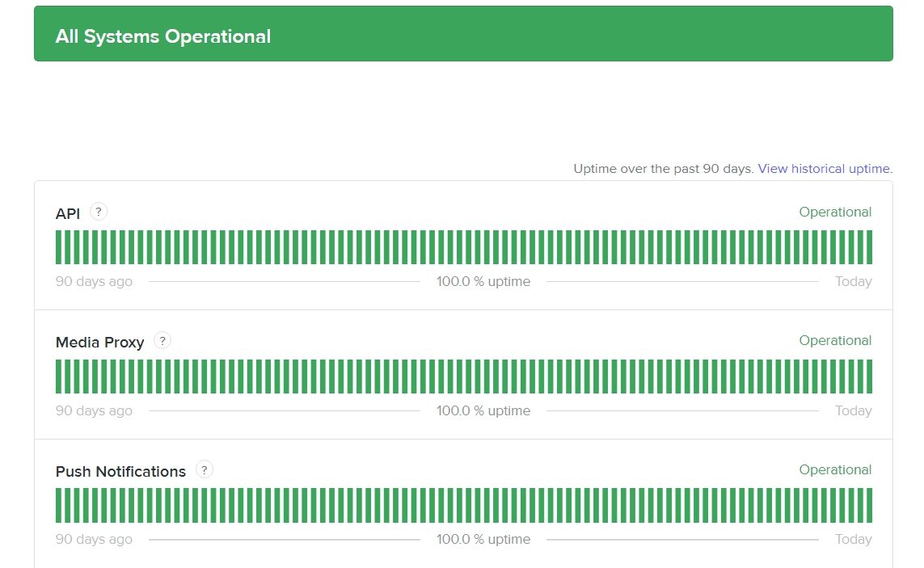The width and height of the screenshot is (924, 568).
Task: Click today's bar in the API uptime chart
Action: click(869, 247)
